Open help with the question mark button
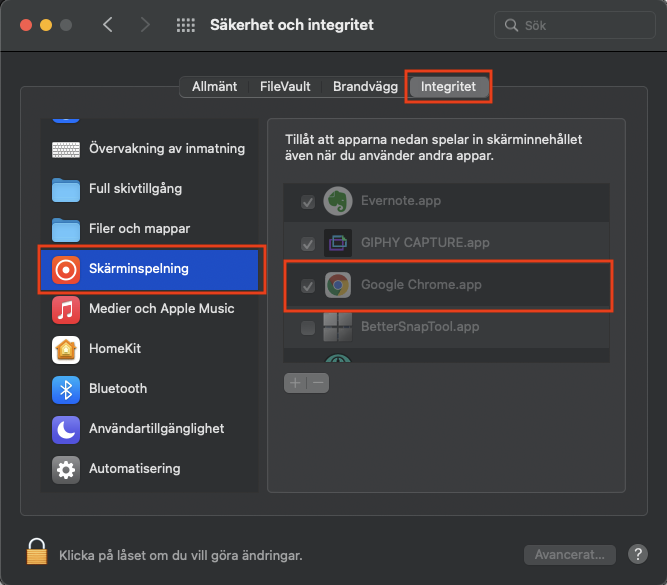 [x=638, y=554]
